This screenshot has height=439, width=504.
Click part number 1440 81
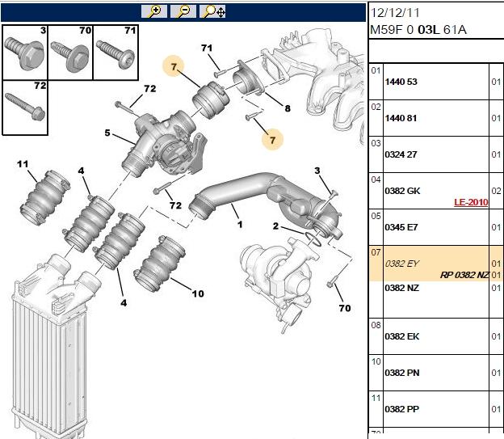click(401, 118)
